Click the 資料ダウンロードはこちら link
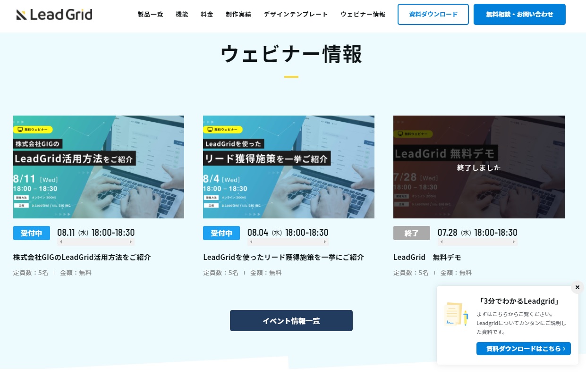586x392 pixels. pos(523,349)
